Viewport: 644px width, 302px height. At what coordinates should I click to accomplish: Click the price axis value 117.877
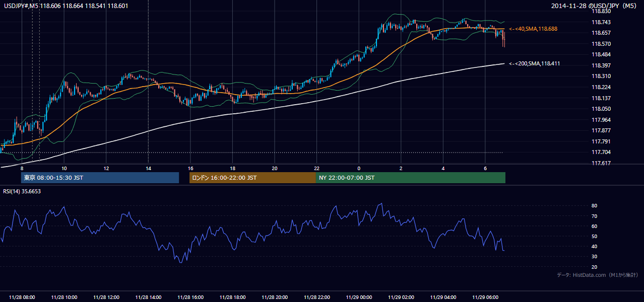(600, 130)
